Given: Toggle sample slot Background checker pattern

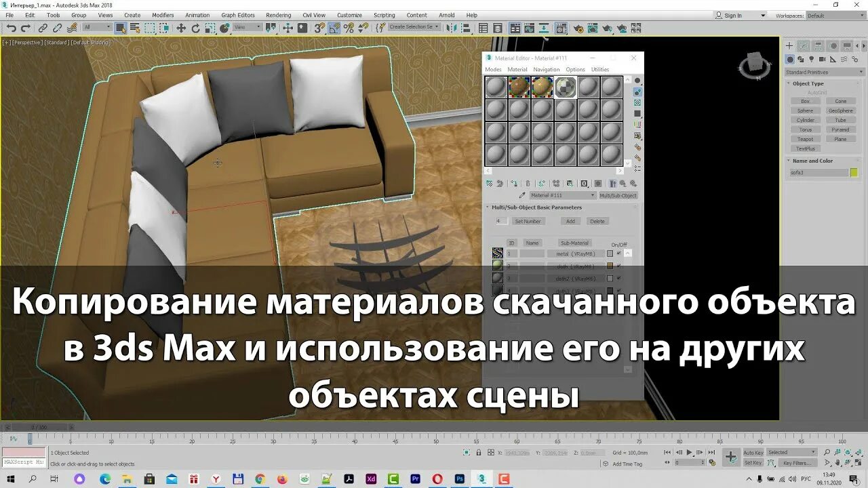Looking at the screenshot, I should coord(637,102).
